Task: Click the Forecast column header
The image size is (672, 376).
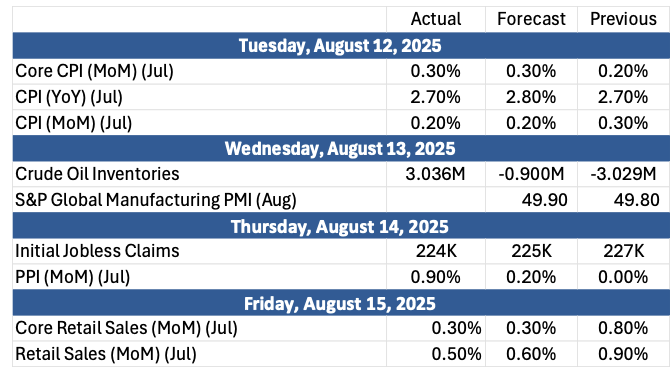Action: (x=531, y=19)
